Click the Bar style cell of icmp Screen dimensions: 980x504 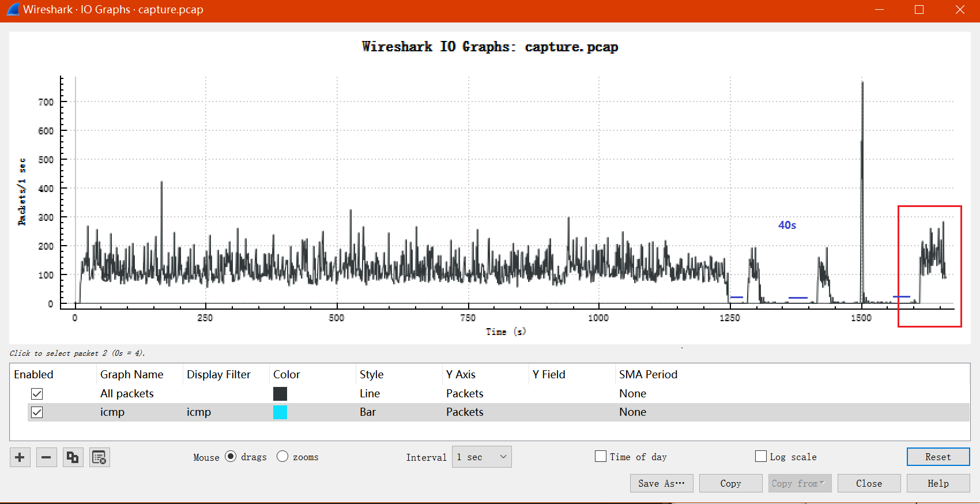click(x=368, y=412)
